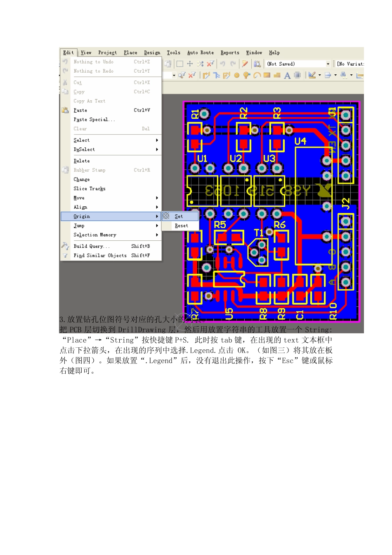
Task: Open the Utility Tools dropdown arrow
Action: click(x=319, y=75)
